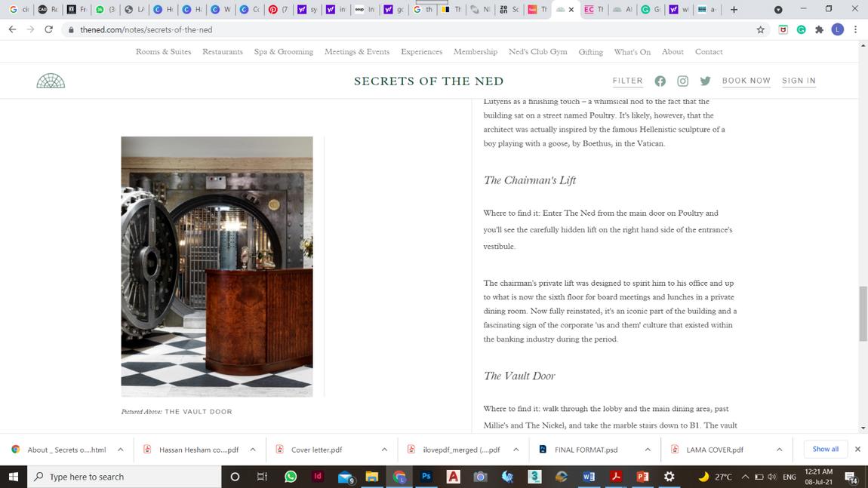Close the downloads bar with X
The image size is (868, 488).
[x=857, y=450]
